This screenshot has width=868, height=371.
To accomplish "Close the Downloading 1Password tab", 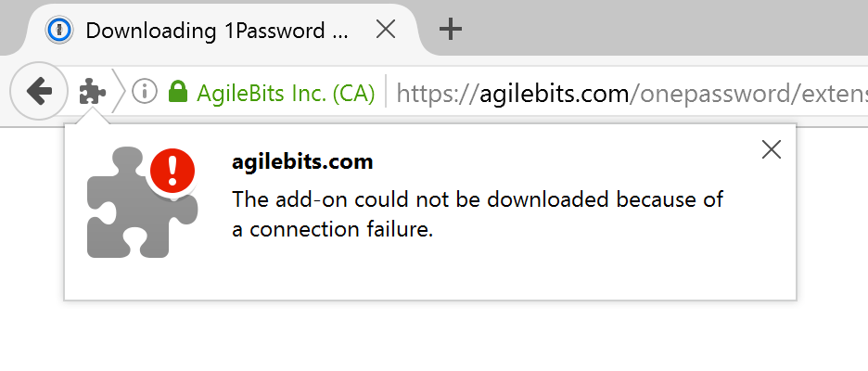I will point(385,30).
